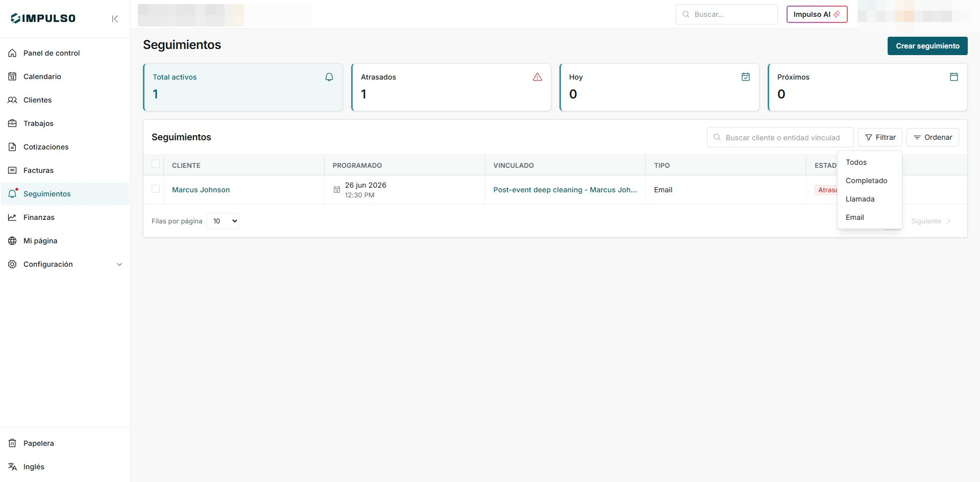
Task: Click Crear seguimiento button
Action: pos(927,46)
